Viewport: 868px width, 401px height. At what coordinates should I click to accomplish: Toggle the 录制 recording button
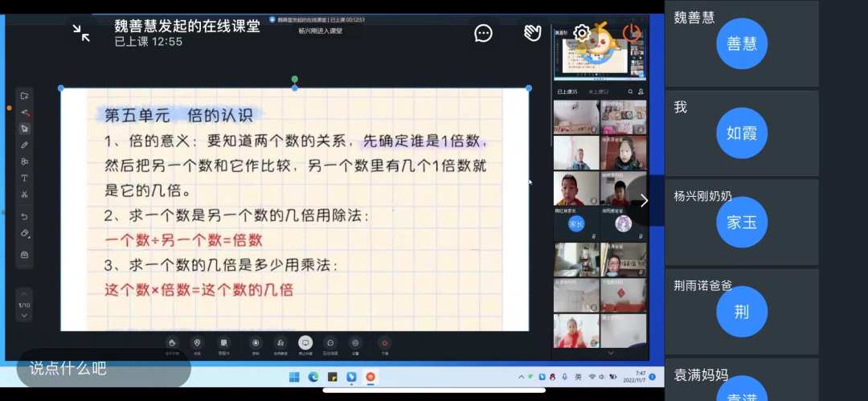[x=256, y=344]
